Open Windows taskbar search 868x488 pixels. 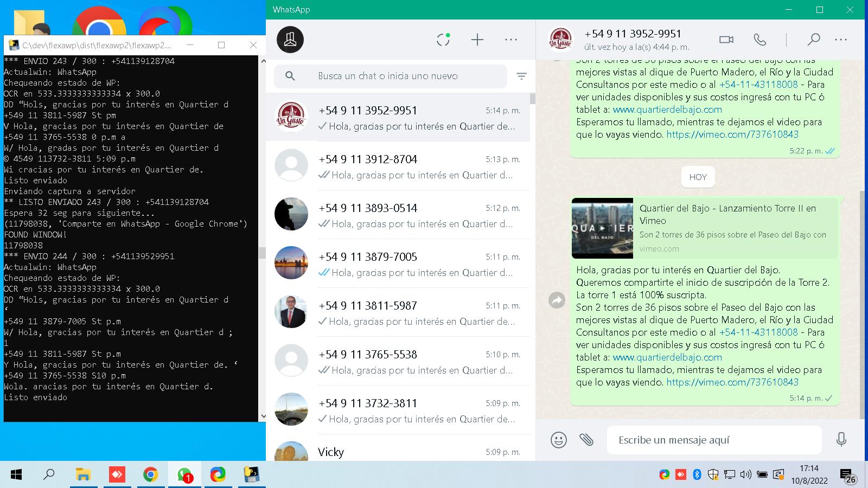point(49,475)
